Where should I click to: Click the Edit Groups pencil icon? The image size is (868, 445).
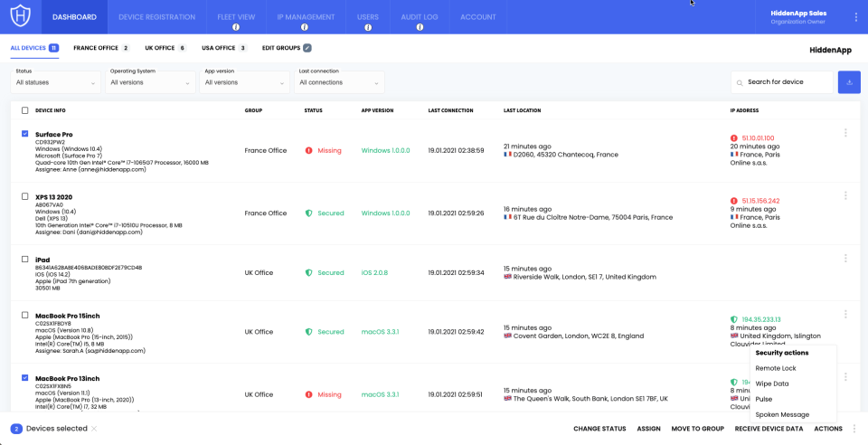point(307,48)
